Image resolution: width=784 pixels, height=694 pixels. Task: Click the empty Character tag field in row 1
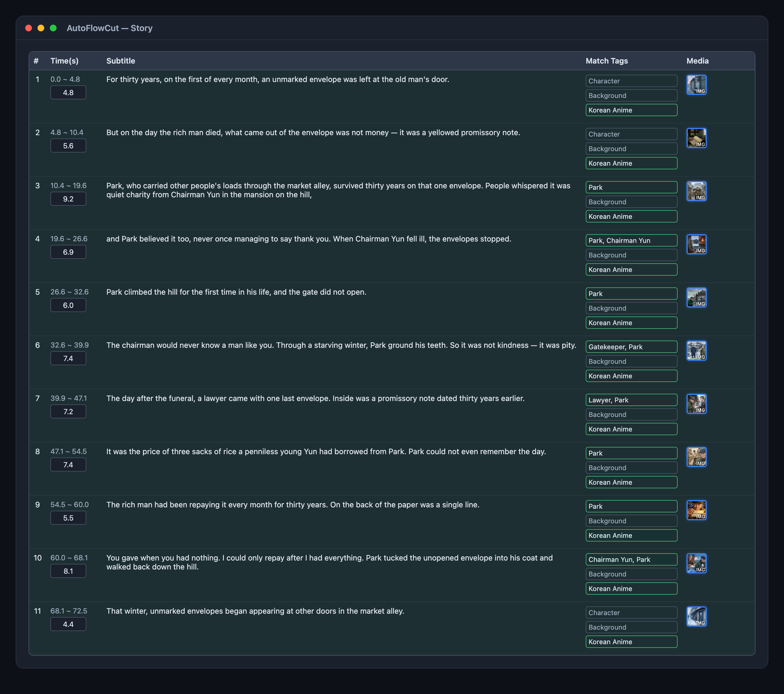(631, 81)
